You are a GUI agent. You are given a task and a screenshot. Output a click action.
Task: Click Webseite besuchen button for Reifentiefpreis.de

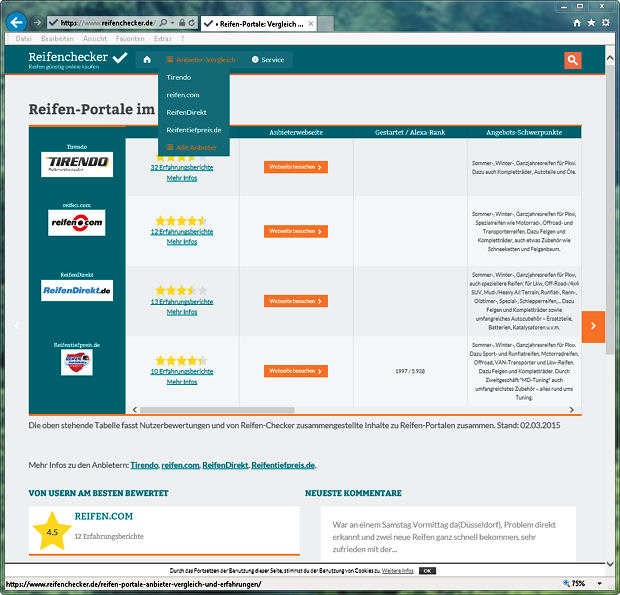click(x=296, y=371)
